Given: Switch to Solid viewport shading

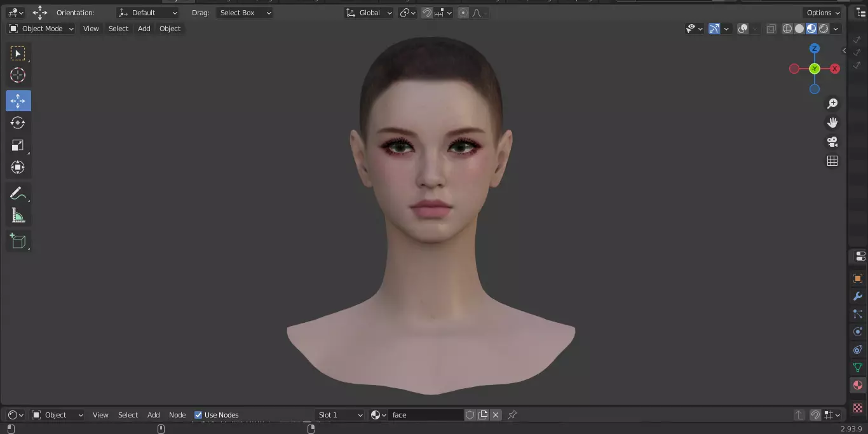Looking at the screenshot, I should pyautogui.click(x=799, y=29).
